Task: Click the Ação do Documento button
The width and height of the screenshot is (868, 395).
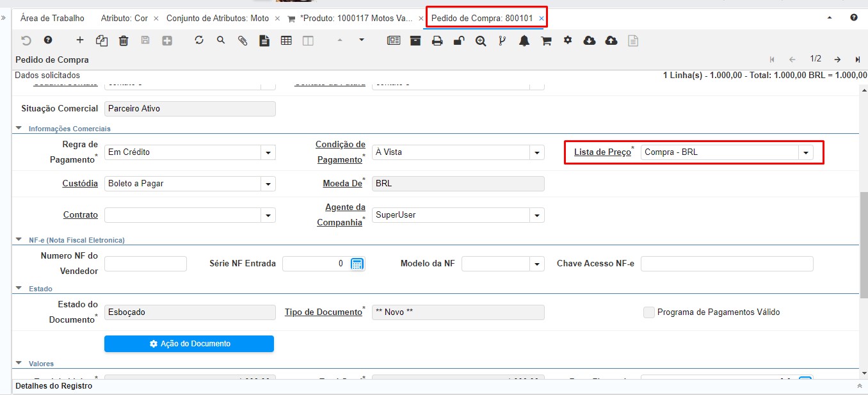Action: (189, 344)
